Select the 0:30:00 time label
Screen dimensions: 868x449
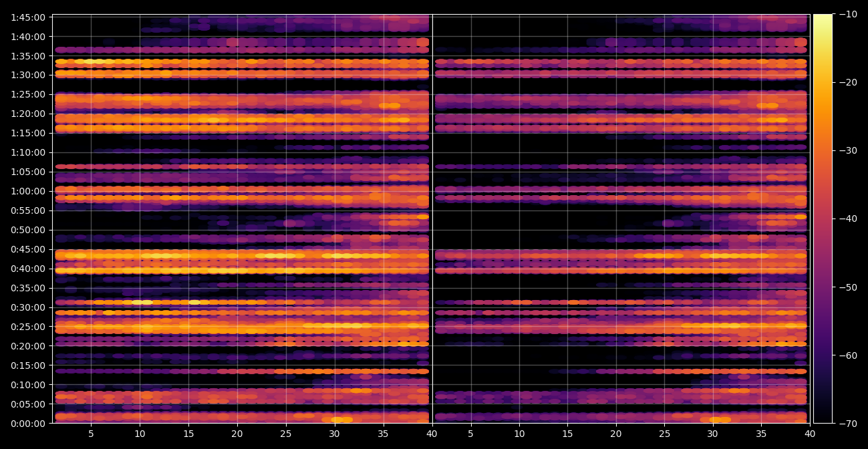(x=28, y=307)
